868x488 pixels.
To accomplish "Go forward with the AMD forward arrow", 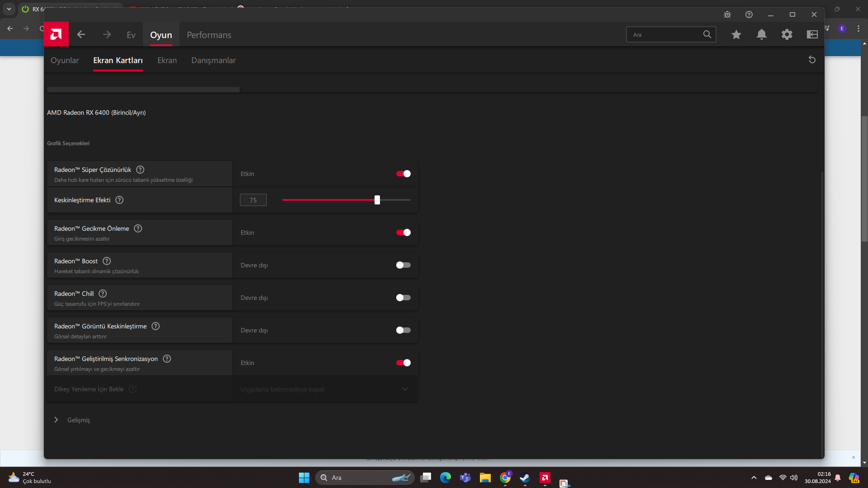I will 107,34.
